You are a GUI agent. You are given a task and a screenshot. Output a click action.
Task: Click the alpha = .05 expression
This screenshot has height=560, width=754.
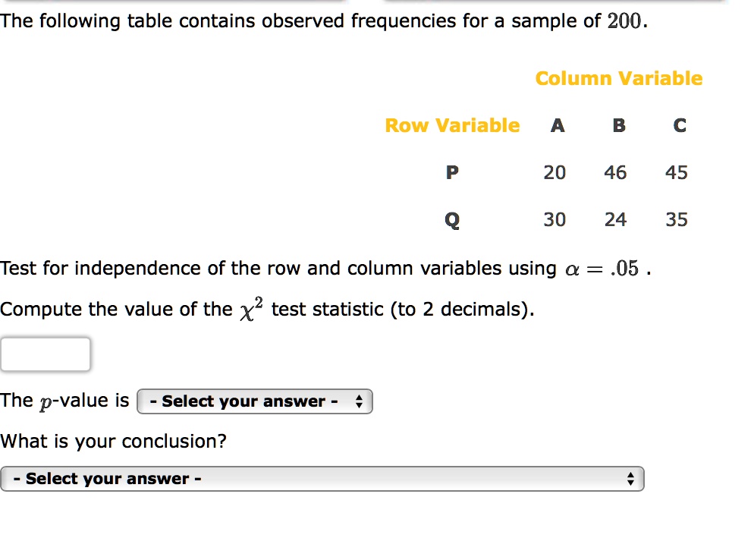point(602,269)
